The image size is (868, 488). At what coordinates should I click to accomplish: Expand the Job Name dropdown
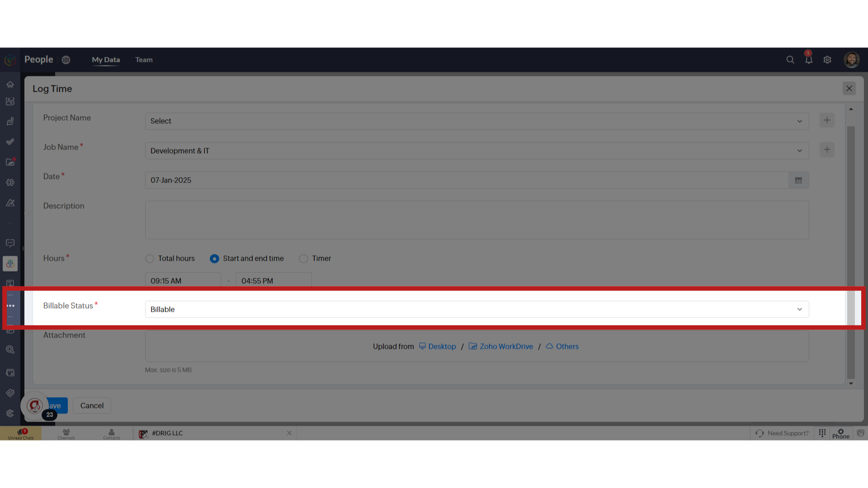(x=799, y=150)
